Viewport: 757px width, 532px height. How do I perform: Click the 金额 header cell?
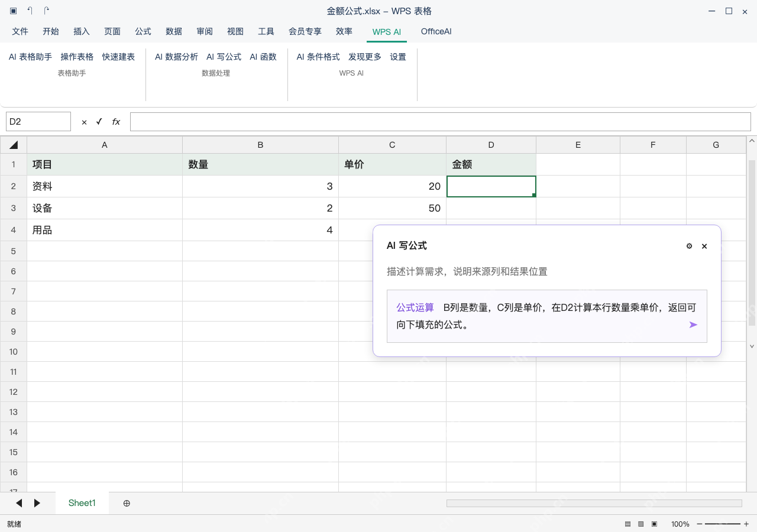coord(491,164)
